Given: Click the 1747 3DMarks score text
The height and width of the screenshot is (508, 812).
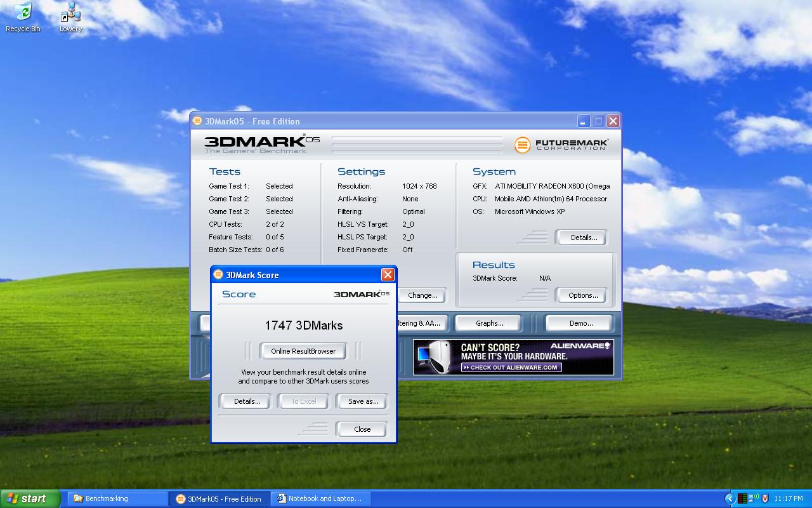Looking at the screenshot, I should pyautogui.click(x=304, y=325).
